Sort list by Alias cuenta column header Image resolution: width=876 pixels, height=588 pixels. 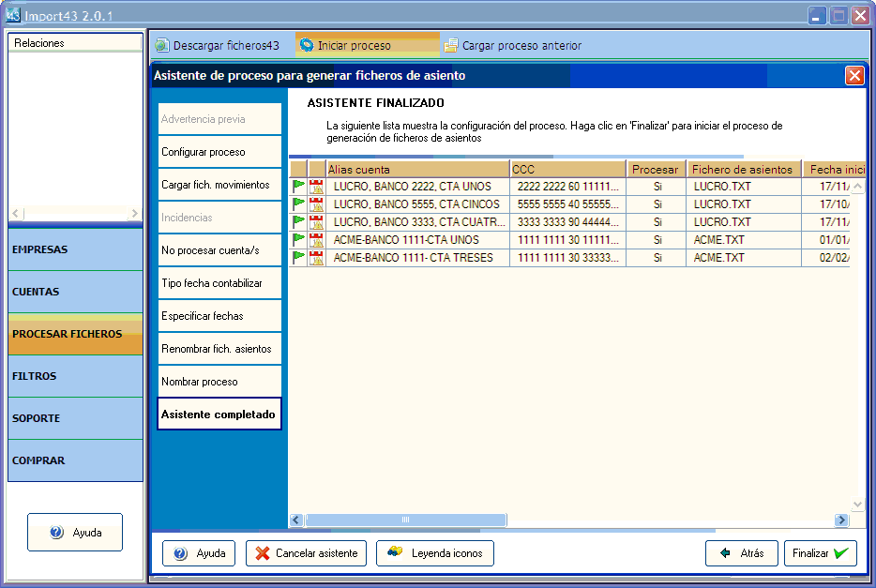click(417, 169)
